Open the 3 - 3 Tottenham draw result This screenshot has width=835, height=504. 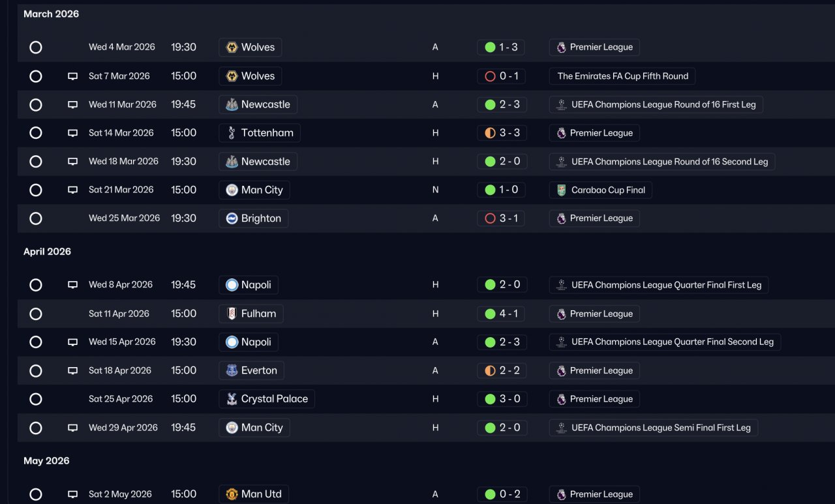point(502,133)
